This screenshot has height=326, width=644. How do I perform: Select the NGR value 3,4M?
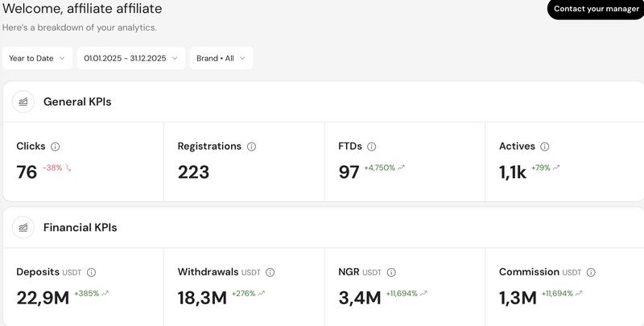tap(360, 298)
